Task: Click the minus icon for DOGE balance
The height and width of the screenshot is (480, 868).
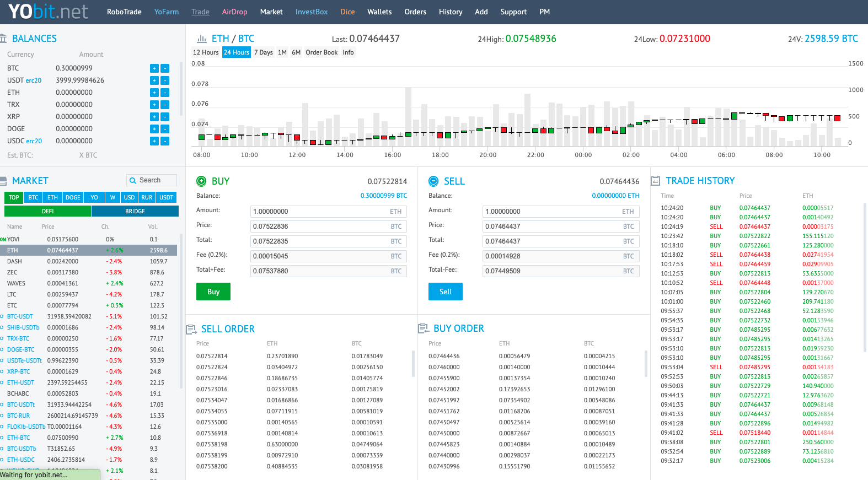Action: tap(165, 129)
